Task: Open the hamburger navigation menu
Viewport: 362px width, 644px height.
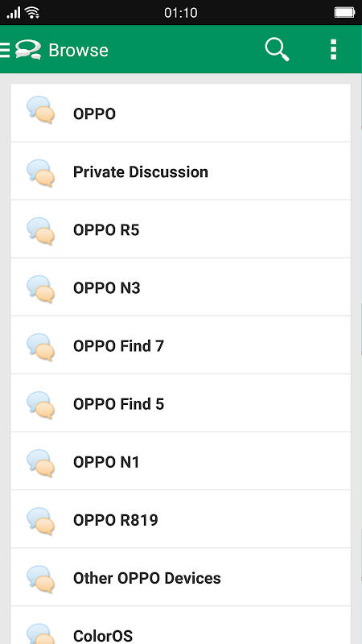Action: point(5,50)
